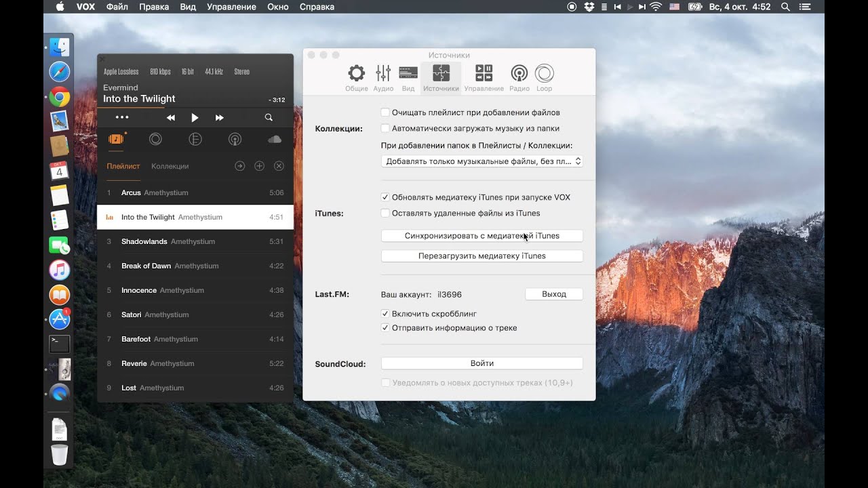Image resolution: width=868 pixels, height=488 pixels.
Task: Open the Trash in the dock
Action: (x=60, y=455)
